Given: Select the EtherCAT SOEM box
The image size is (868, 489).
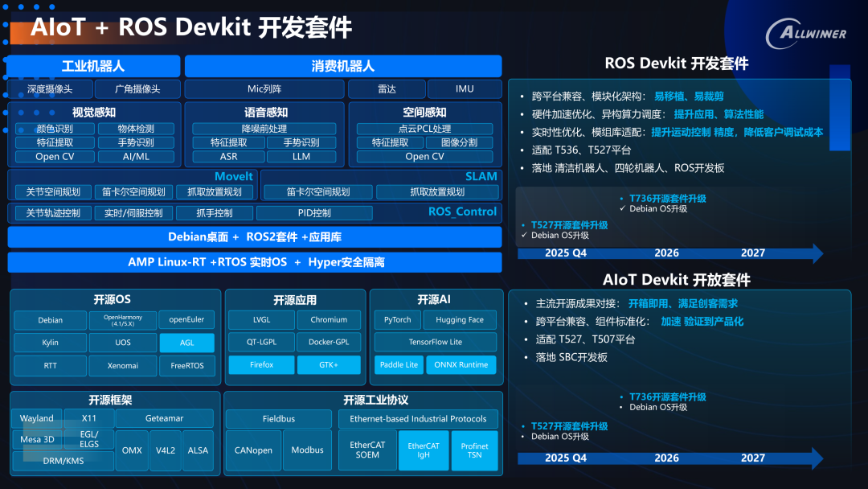Looking at the screenshot, I should tap(367, 450).
